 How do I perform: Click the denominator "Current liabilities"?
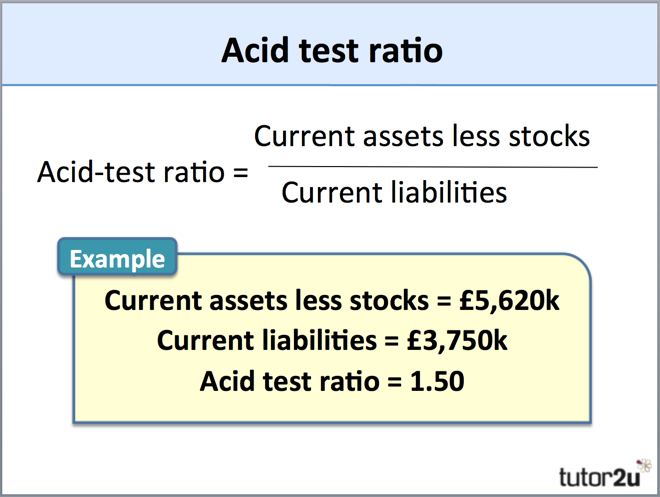(394, 191)
